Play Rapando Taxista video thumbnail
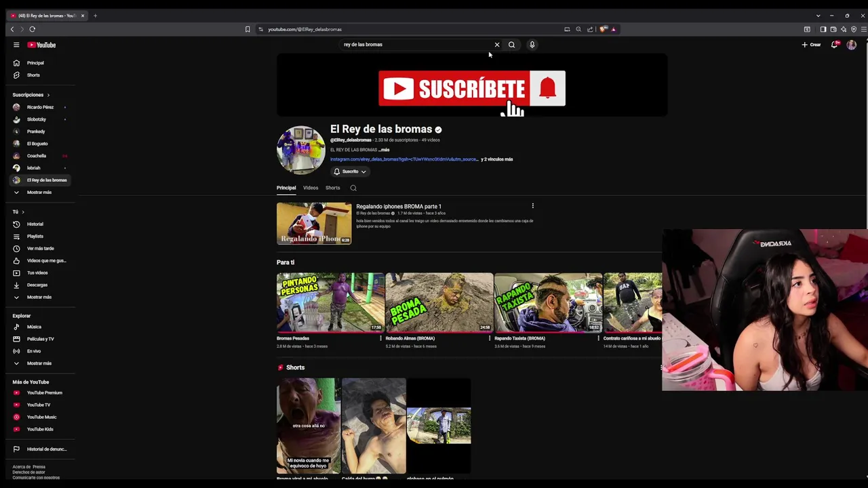The height and width of the screenshot is (488, 868). (x=548, y=302)
